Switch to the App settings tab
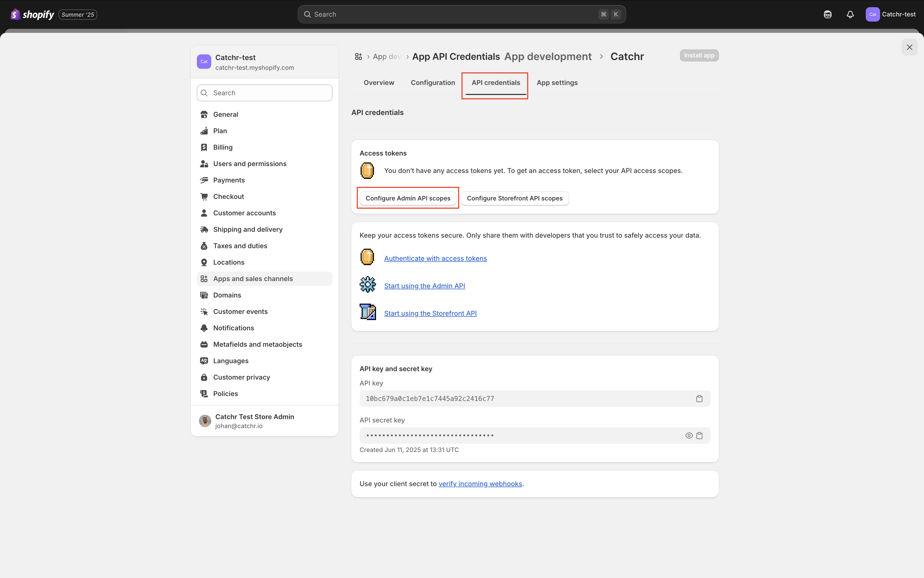 coord(557,83)
